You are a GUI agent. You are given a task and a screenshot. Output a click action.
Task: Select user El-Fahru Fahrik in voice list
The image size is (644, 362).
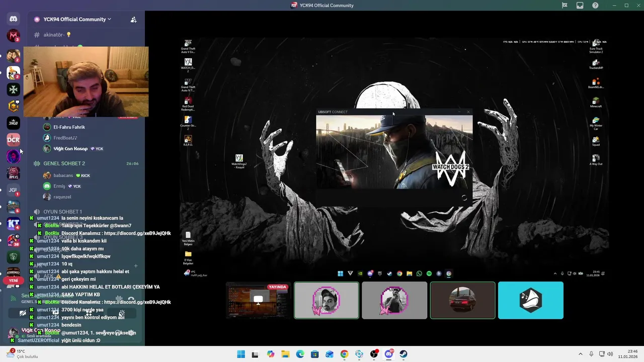(69, 127)
